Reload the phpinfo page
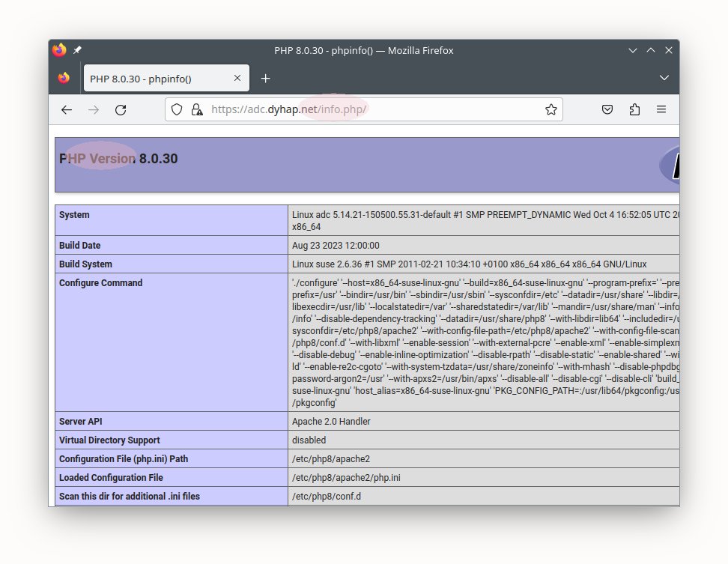The image size is (728, 564). pos(121,109)
